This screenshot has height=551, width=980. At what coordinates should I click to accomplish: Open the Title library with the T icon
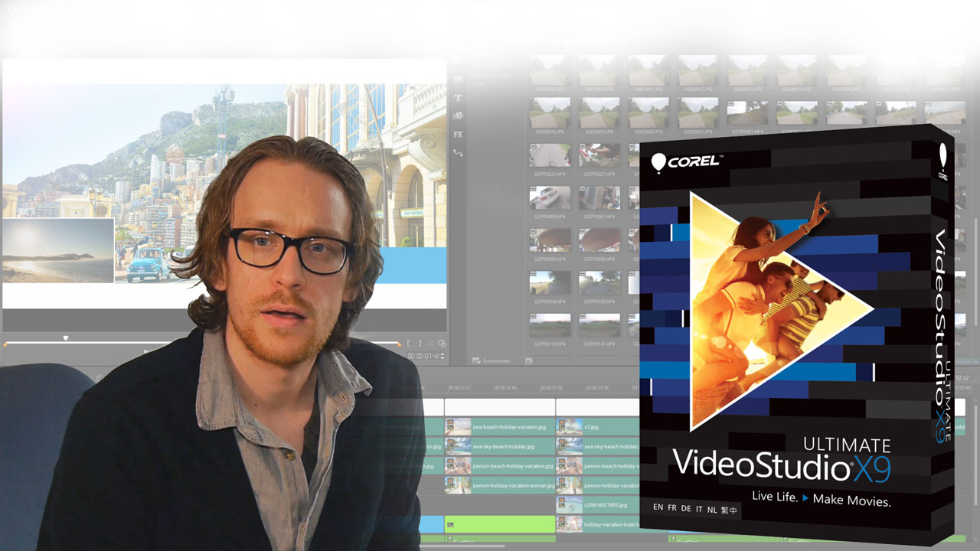coord(459,98)
